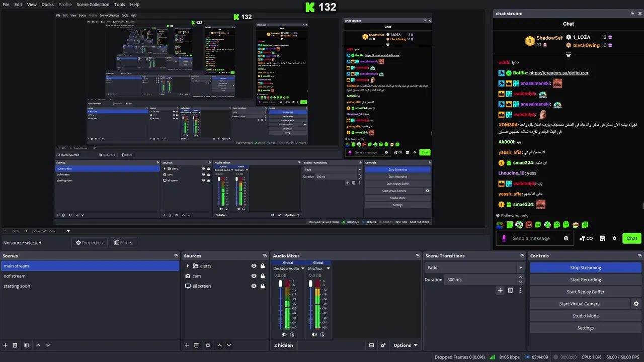Click chat points infinity icon
The height and width of the screenshot is (362, 644).
coord(586,238)
